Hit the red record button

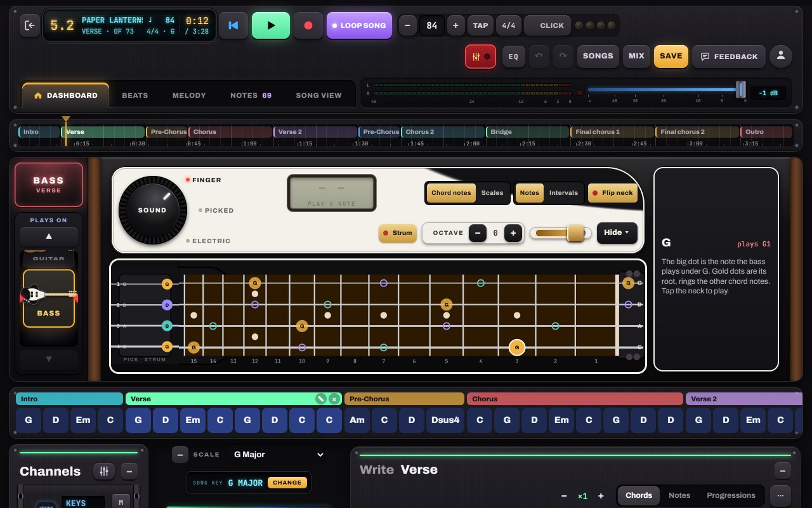(x=308, y=25)
